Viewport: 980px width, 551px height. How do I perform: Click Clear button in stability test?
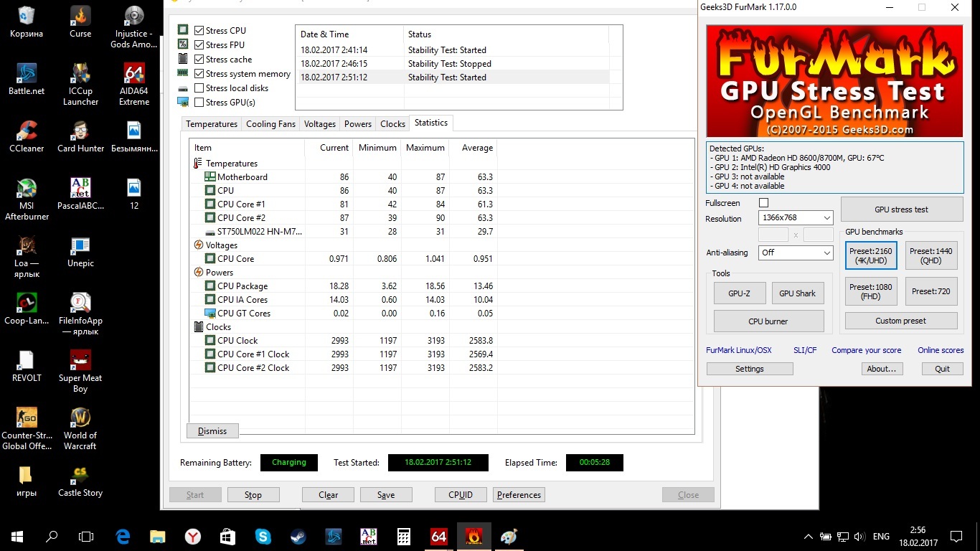click(329, 495)
